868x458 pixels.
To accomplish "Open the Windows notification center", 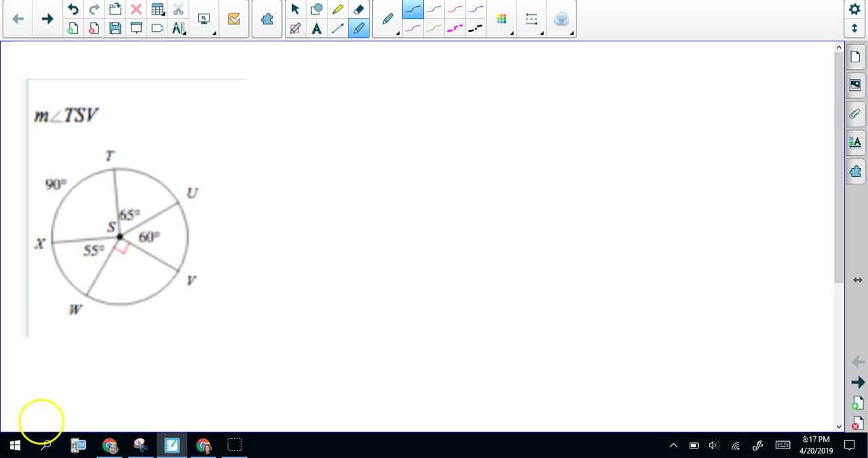I will [850, 445].
